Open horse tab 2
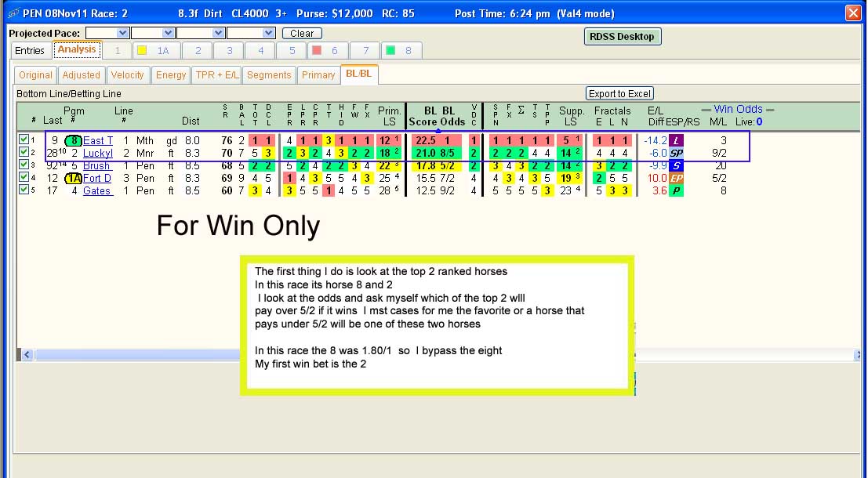 198,50
